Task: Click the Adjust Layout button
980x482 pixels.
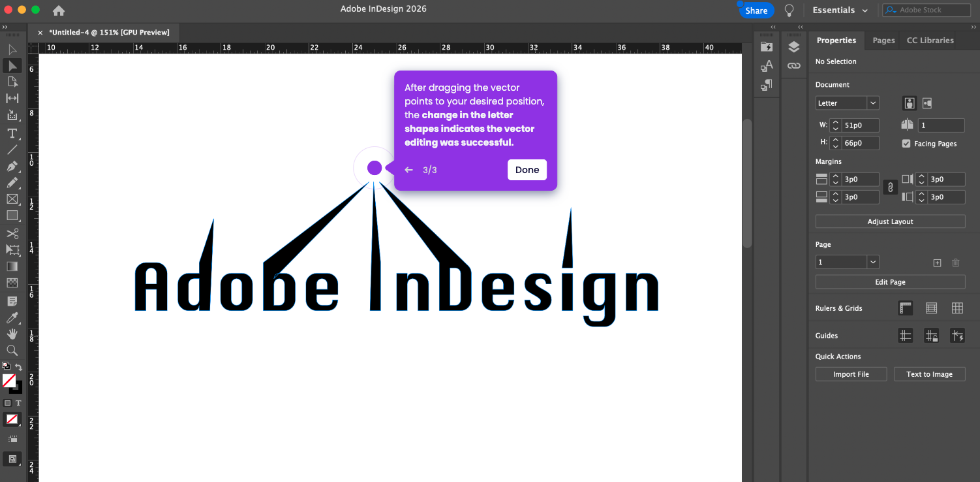Action: pos(890,221)
